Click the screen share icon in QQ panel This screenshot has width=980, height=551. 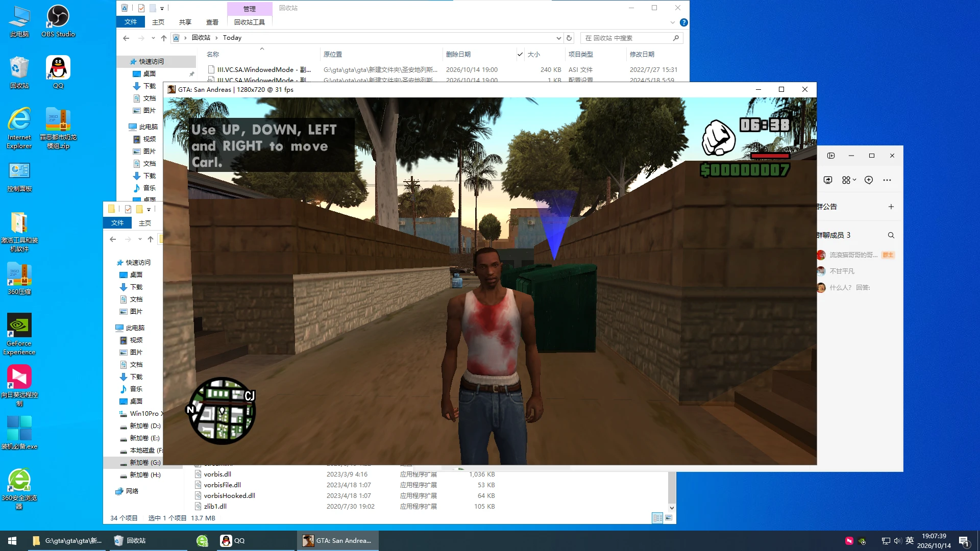828,180
